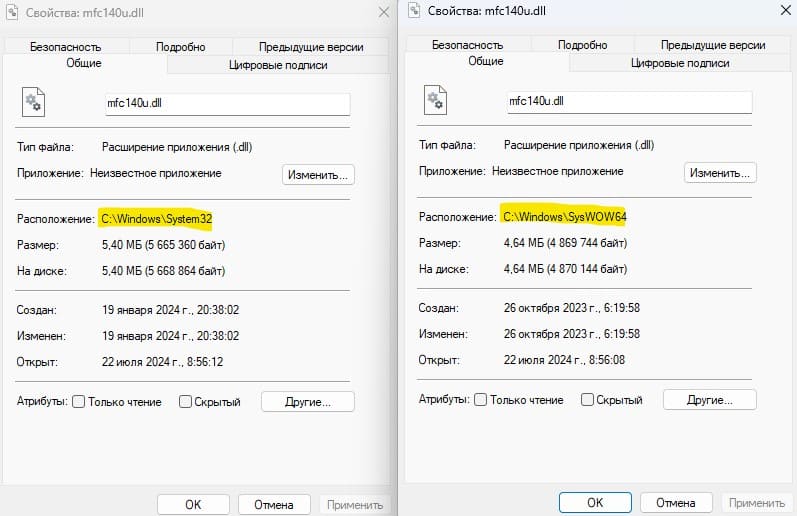
Task: Click right dialog title bar file icon
Action: (414, 10)
